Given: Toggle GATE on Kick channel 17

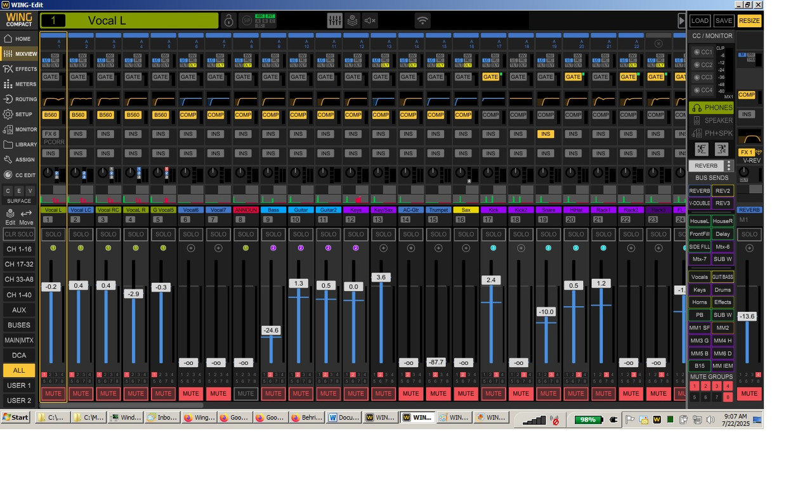Looking at the screenshot, I should click(x=490, y=77).
